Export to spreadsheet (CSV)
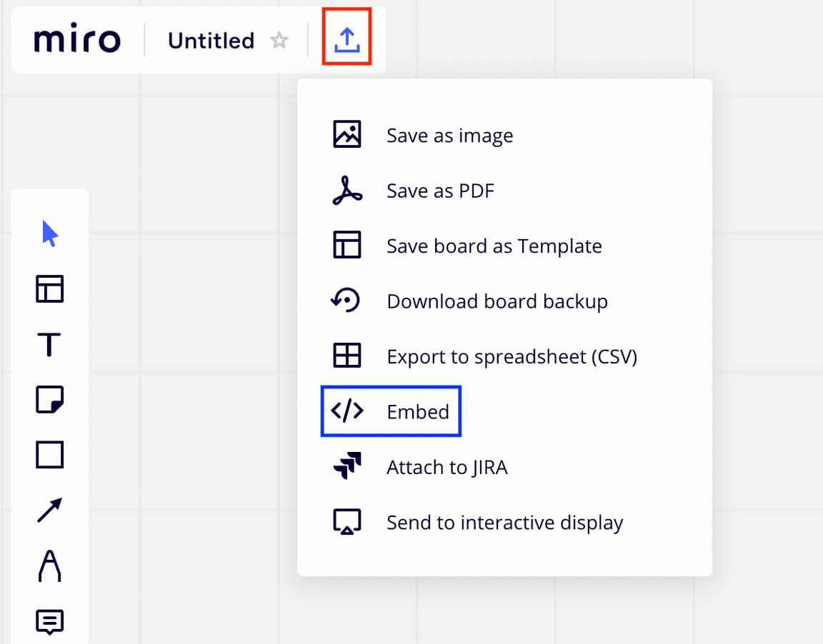Screen dimensions: 823x644 [x=512, y=356]
